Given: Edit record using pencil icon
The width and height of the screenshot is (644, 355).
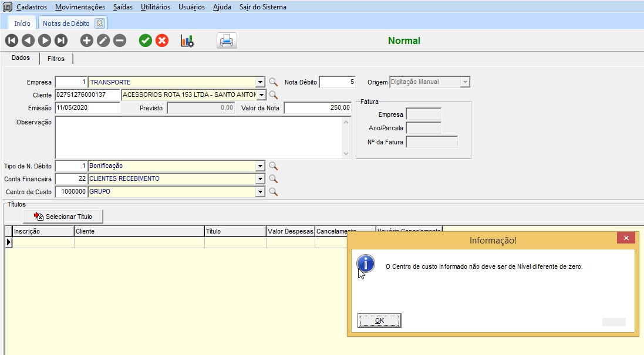Looking at the screenshot, I should tap(103, 40).
